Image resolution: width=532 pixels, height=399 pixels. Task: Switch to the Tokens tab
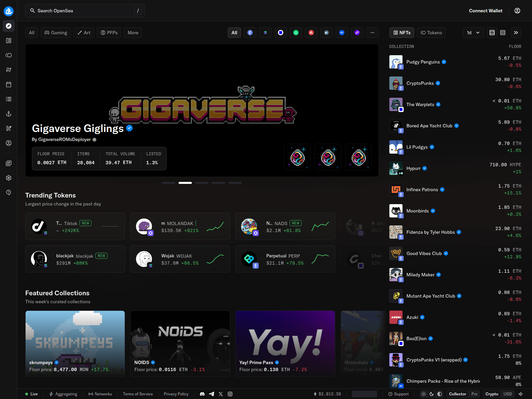point(432,33)
